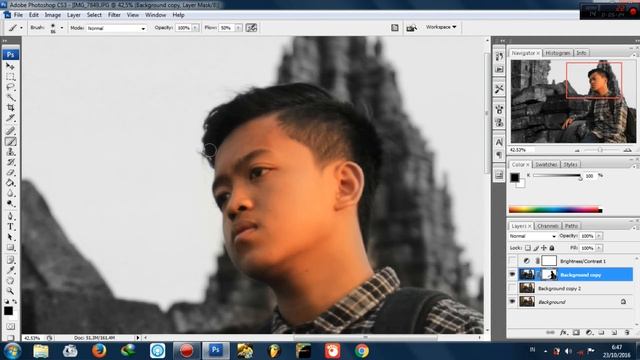
Task: Select the Zoom tool
Action: point(11,291)
